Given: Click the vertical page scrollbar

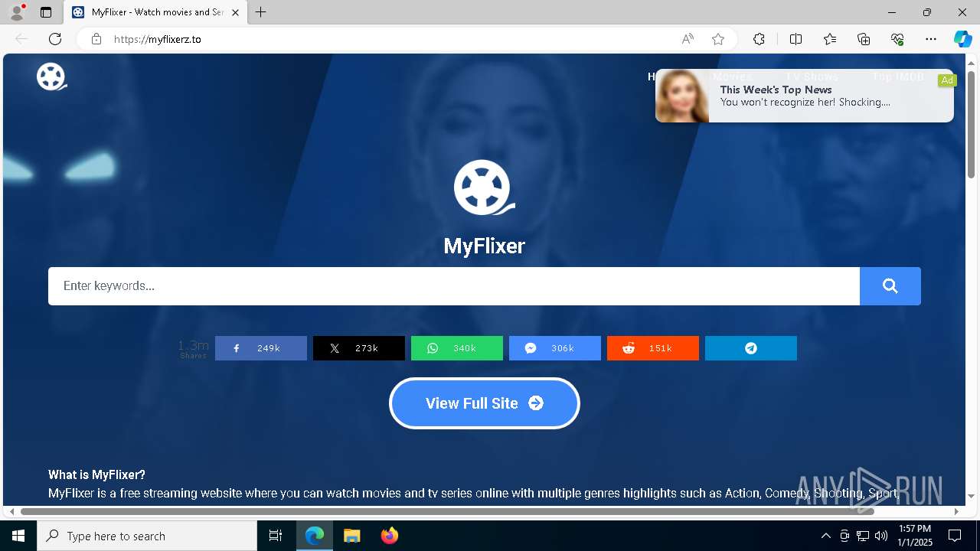Looking at the screenshot, I should click(971, 126).
